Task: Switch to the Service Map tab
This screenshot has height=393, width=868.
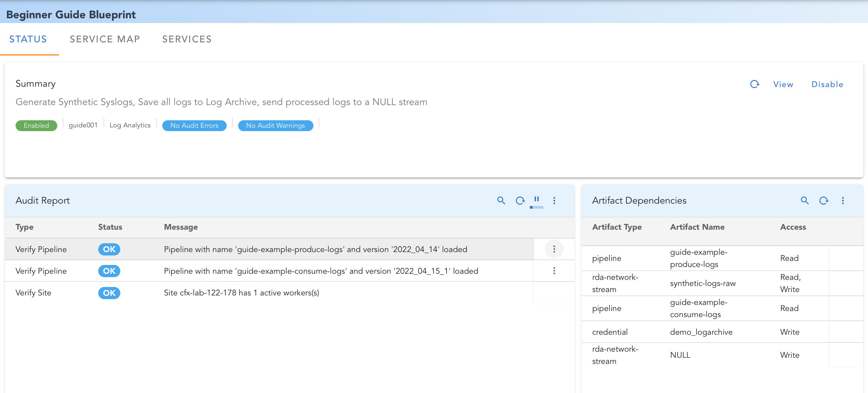Action: coord(105,39)
